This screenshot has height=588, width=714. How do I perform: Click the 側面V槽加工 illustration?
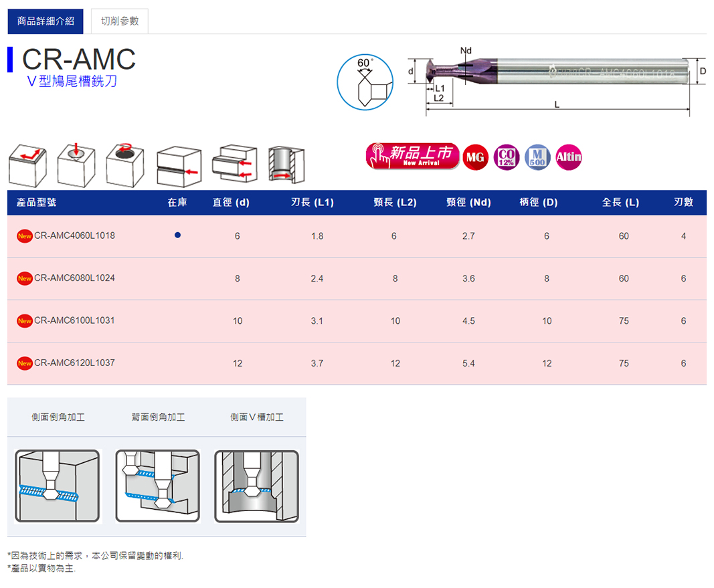[256, 486]
